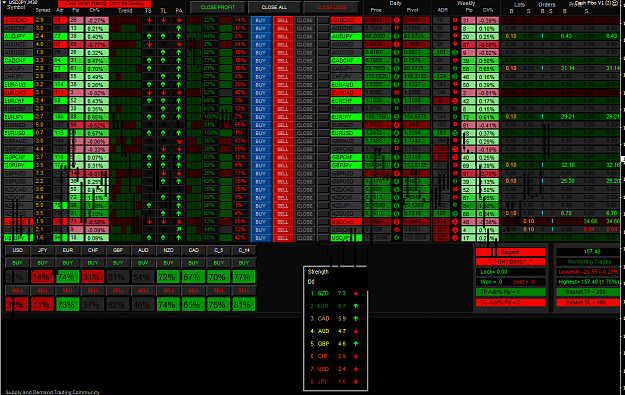Click the Basket SL = 100 field
The width and height of the screenshot is (625, 395).
pyautogui.click(x=589, y=302)
